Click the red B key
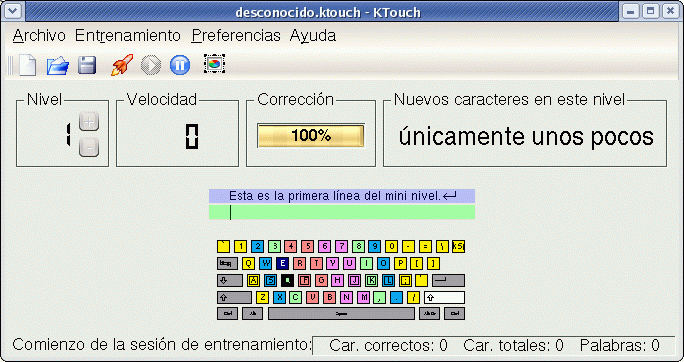The width and height of the screenshot is (684, 362). (330, 297)
